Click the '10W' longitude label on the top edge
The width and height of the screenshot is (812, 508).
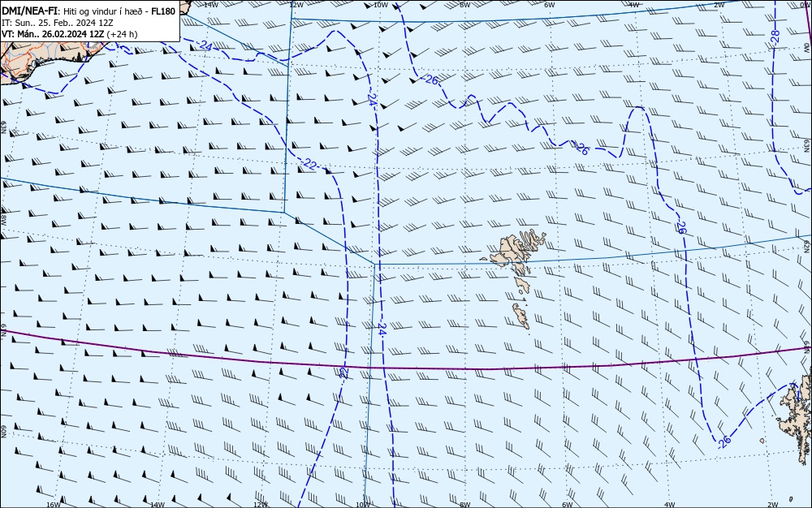381,5
